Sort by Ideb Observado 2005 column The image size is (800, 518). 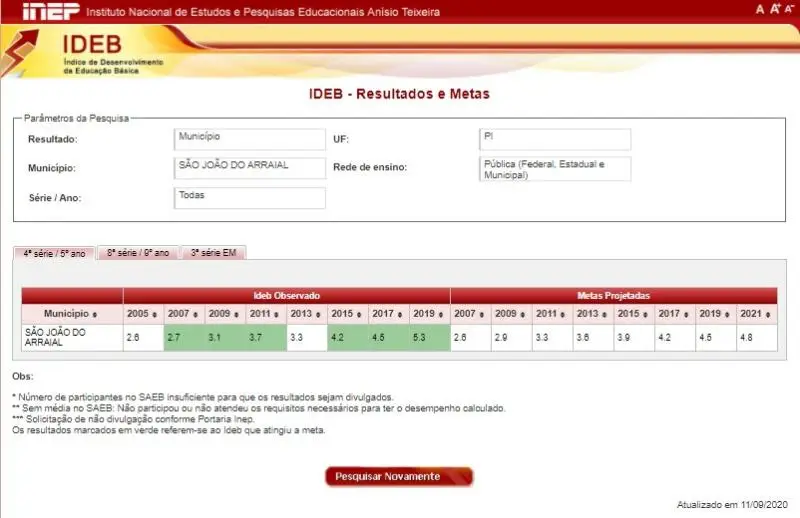click(143, 314)
